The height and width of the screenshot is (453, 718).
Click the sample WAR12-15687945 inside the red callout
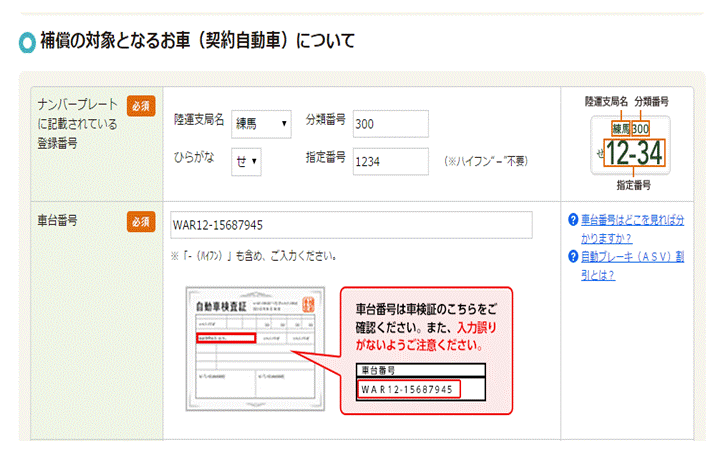(408, 388)
